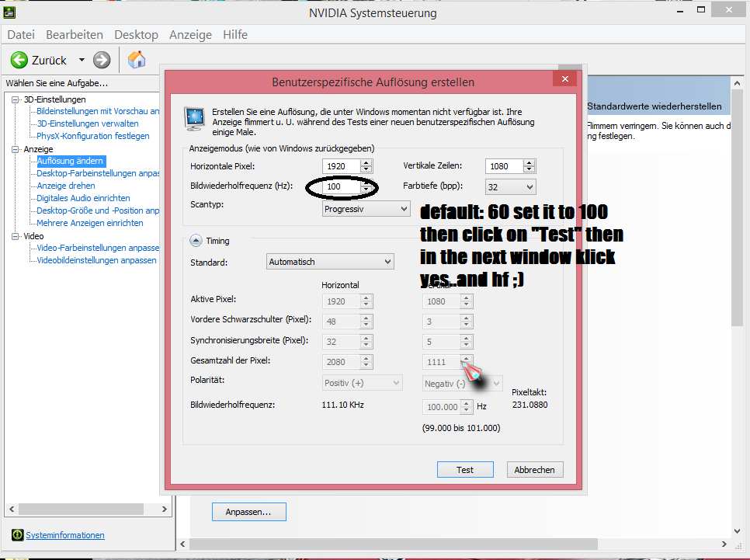Open the vertical Polarität Negativ dropdown
Image resolution: width=750 pixels, height=560 pixels.
(x=462, y=384)
